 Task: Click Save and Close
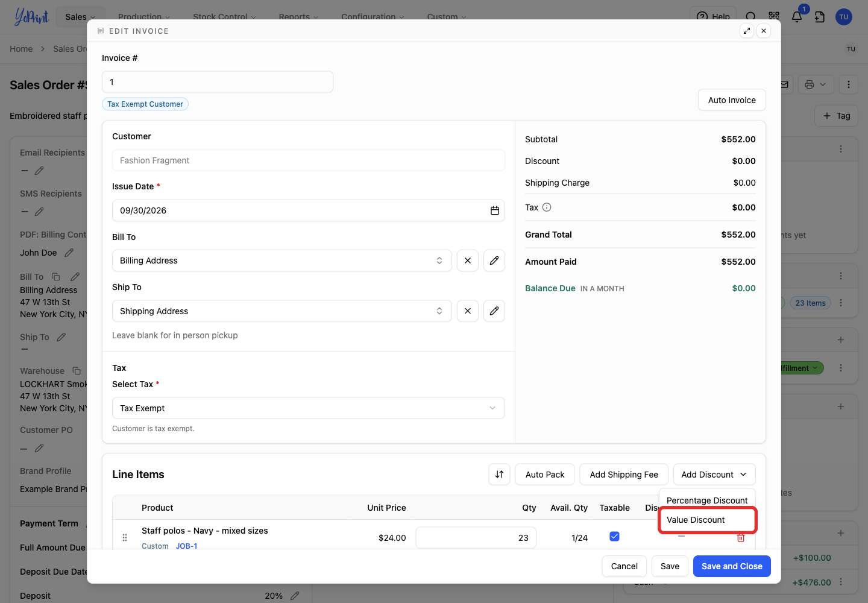(x=732, y=566)
